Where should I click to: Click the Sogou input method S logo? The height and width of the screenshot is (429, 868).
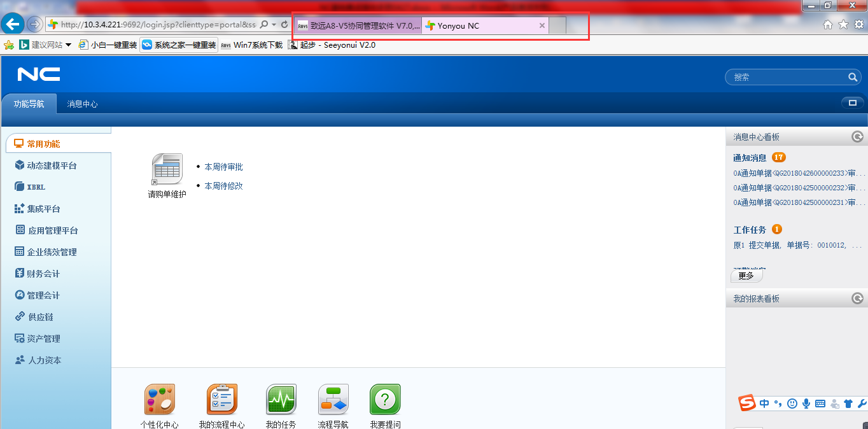coord(746,403)
